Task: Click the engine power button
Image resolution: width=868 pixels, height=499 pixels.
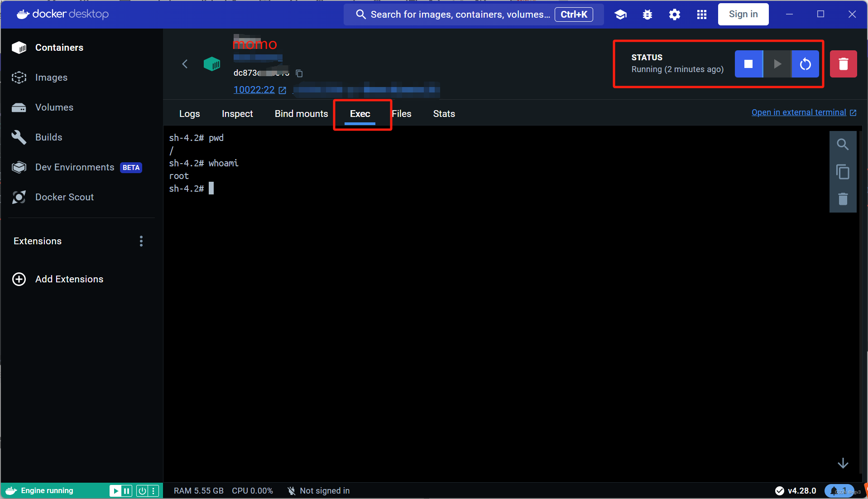Action: click(x=142, y=491)
